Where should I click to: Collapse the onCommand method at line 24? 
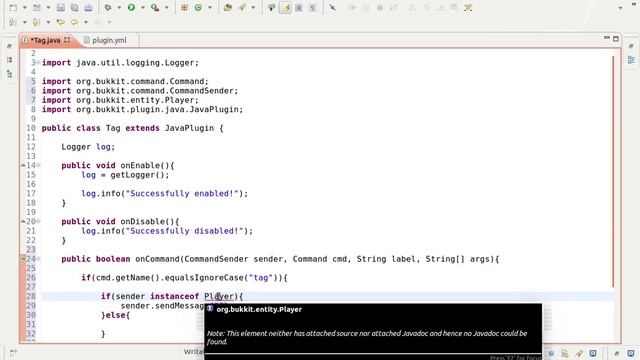[x=38, y=259]
